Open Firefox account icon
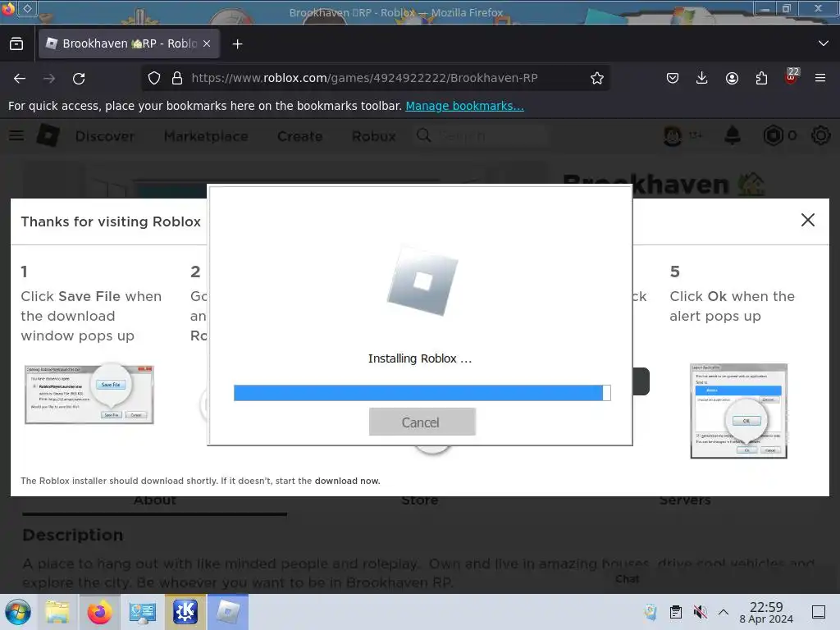 tap(732, 78)
